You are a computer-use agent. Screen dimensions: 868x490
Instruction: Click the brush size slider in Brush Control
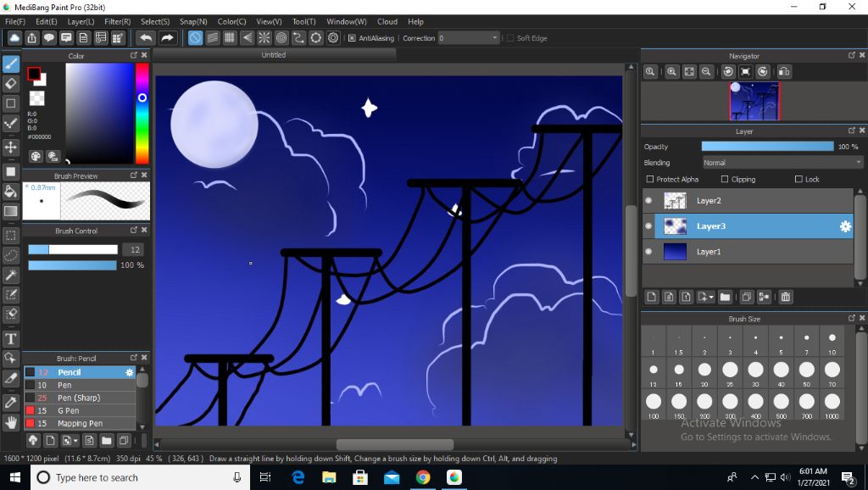(x=73, y=250)
